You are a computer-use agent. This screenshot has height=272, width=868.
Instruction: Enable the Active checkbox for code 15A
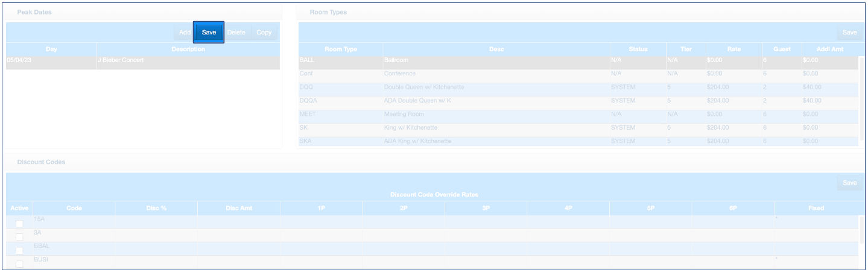19,224
